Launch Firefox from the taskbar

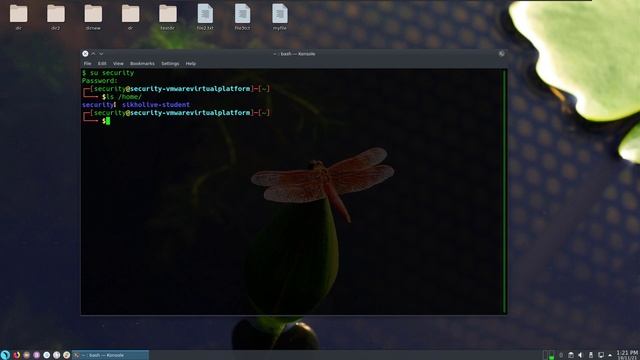pos(16,355)
